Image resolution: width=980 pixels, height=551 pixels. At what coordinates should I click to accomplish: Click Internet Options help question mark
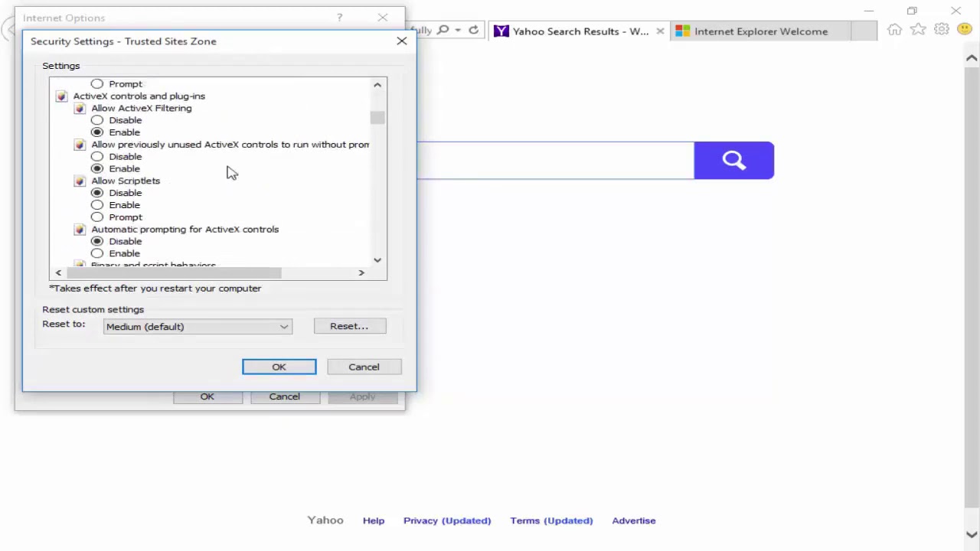click(x=339, y=17)
